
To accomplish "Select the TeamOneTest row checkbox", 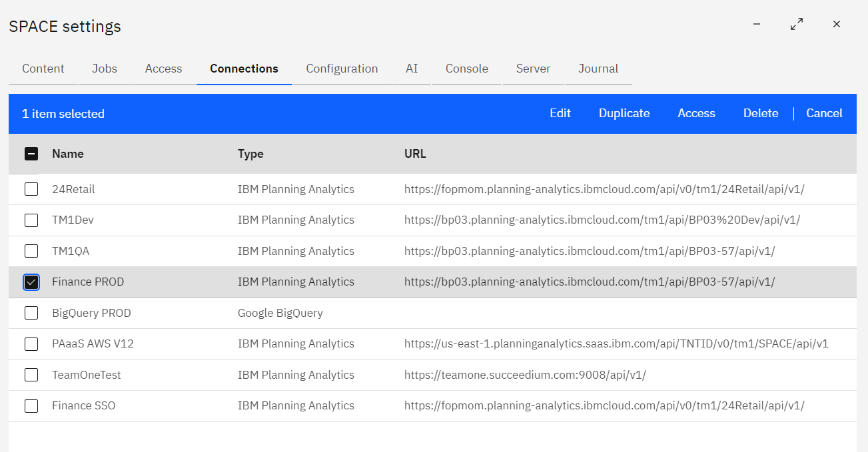I will pyautogui.click(x=31, y=375).
